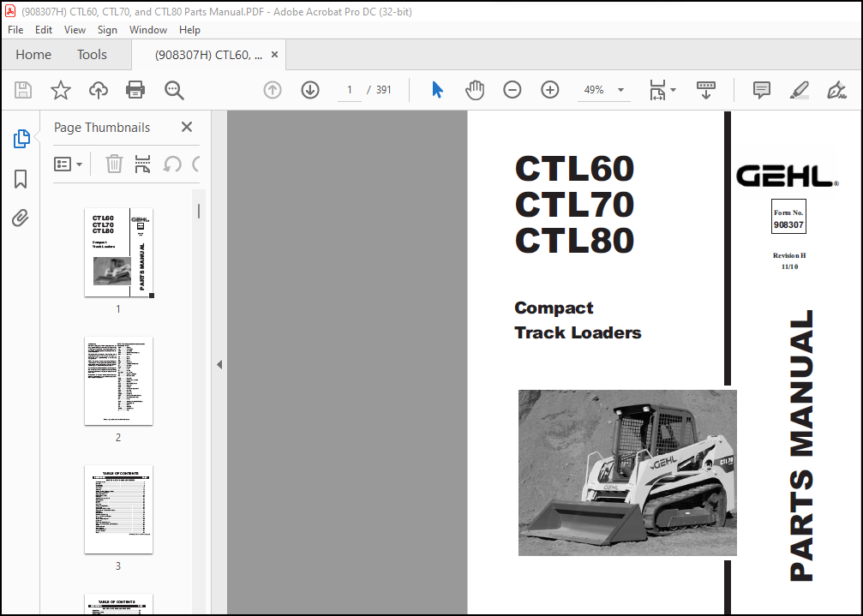863x616 pixels.
Task: Open the File menu
Action: coord(15,30)
